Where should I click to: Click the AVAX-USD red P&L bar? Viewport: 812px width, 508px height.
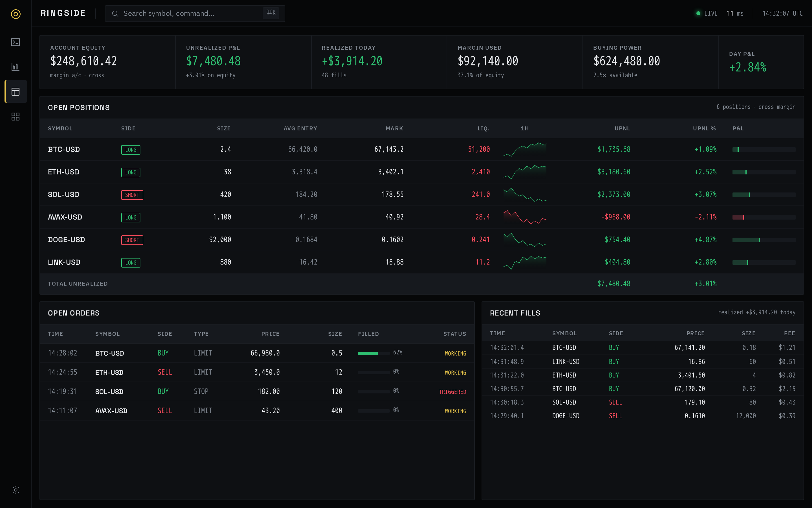pos(764,217)
